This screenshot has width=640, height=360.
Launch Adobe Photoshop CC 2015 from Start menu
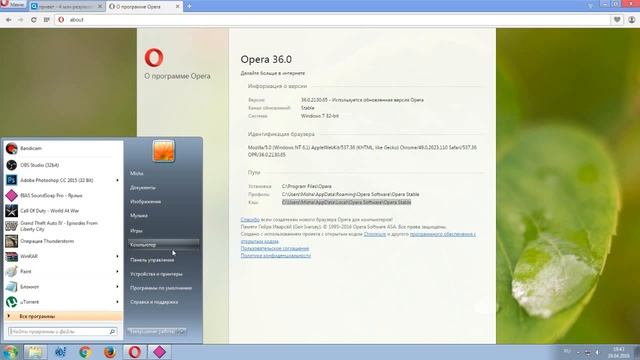[59, 180]
